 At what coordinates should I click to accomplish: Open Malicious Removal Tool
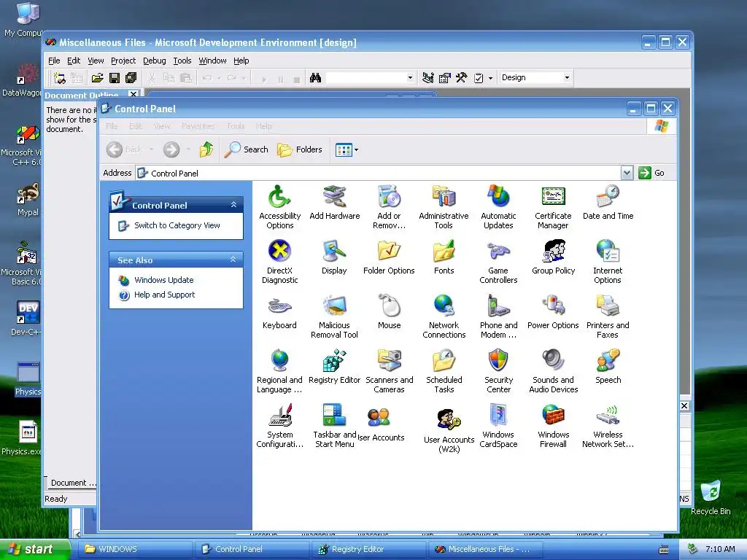point(334,317)
